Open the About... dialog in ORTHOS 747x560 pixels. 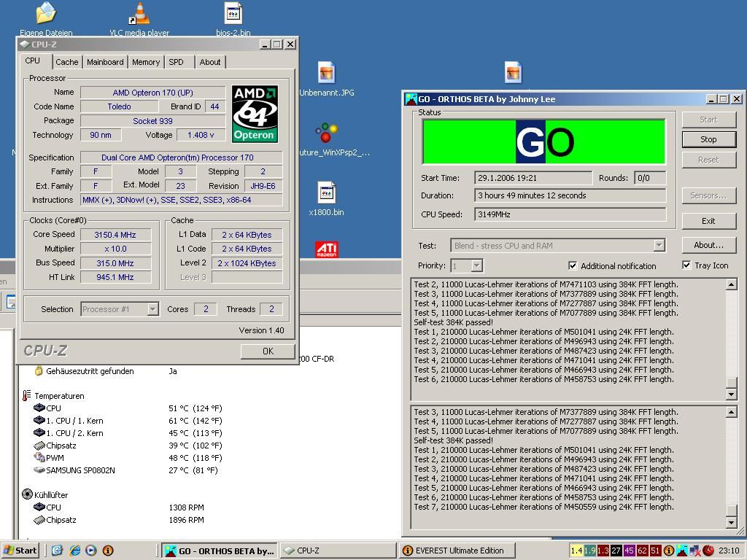(x=708, y=245)
